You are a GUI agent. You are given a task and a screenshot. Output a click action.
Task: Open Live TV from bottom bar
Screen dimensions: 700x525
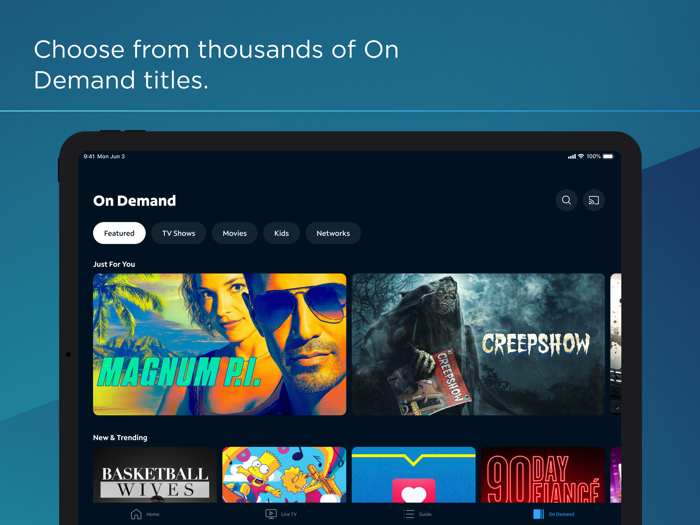[x=271, y=514]
